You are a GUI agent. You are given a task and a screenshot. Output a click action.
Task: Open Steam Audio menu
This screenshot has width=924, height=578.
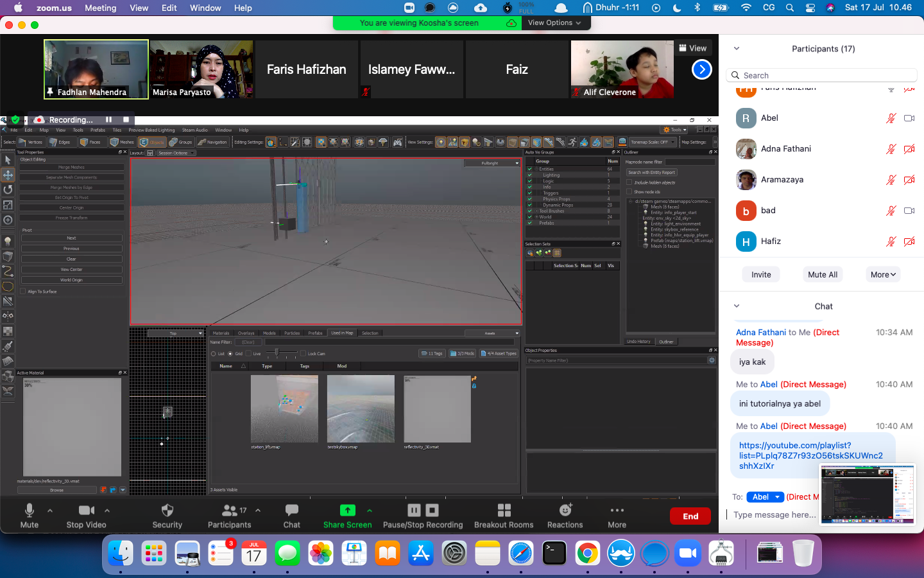point(194,130)
